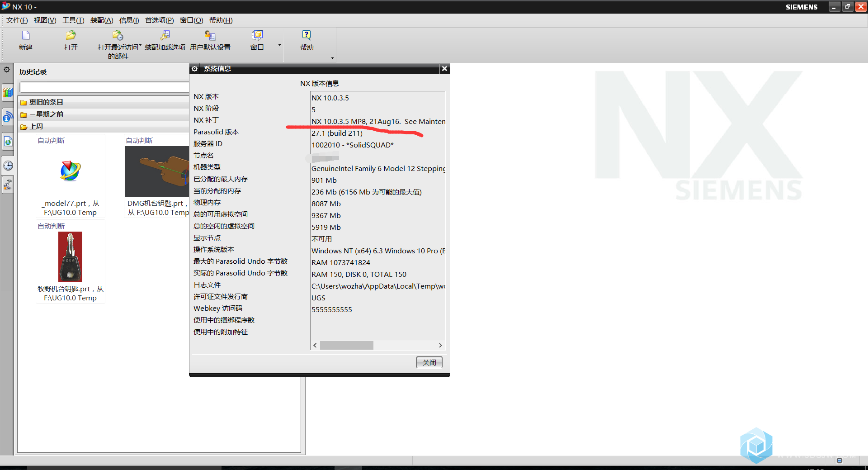
Task: Open the 装配(A) menu
Action: tap(102, 20)
